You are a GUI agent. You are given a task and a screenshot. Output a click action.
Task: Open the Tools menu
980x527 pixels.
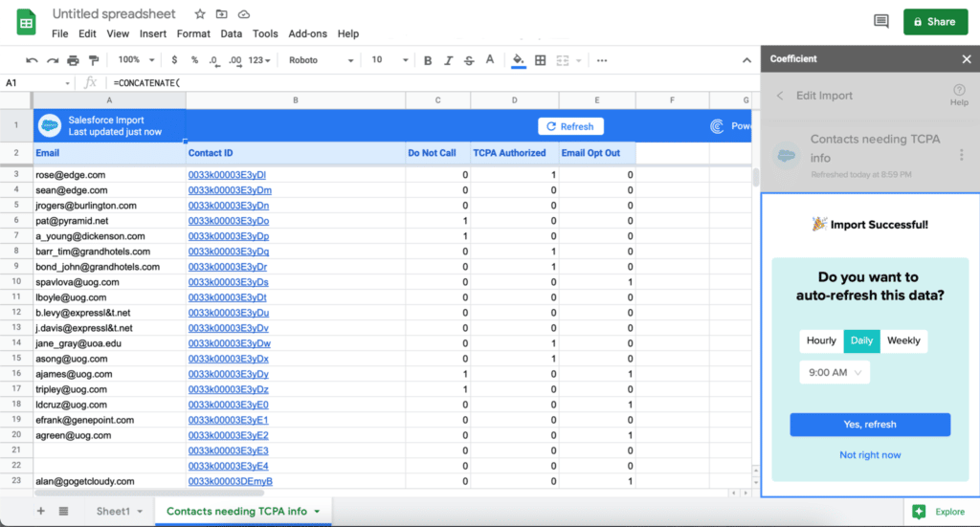(265, 33)
